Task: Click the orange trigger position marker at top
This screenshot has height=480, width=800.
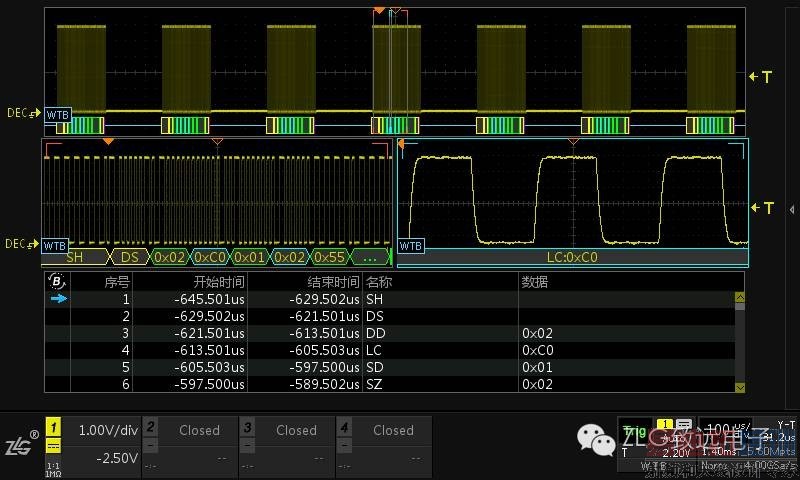Action: click(379, 11)
